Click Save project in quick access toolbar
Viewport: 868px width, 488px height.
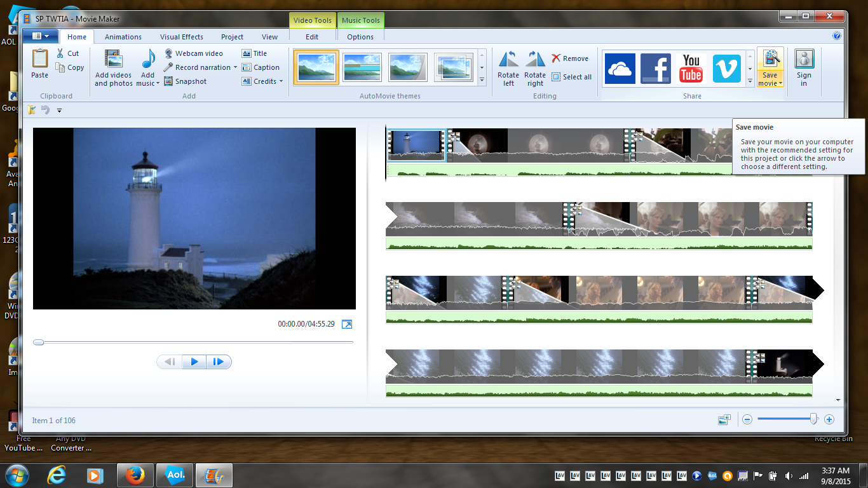pos(32,110)
